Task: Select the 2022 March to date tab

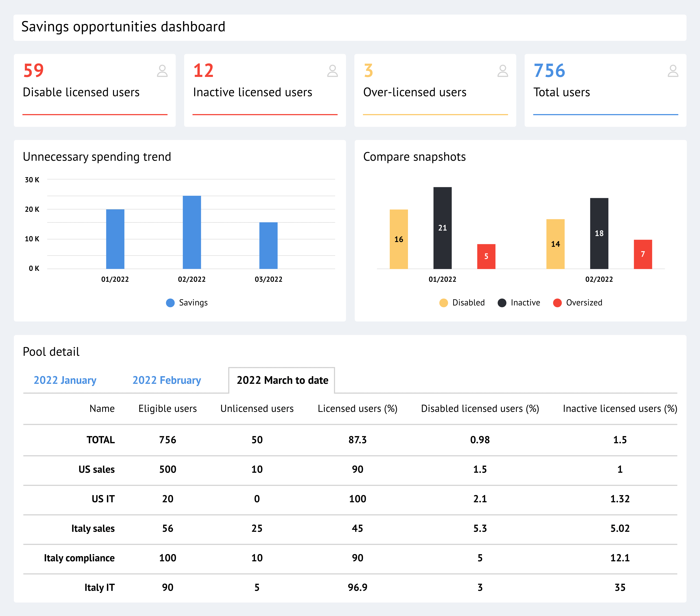Action: (x=282, y=380)
